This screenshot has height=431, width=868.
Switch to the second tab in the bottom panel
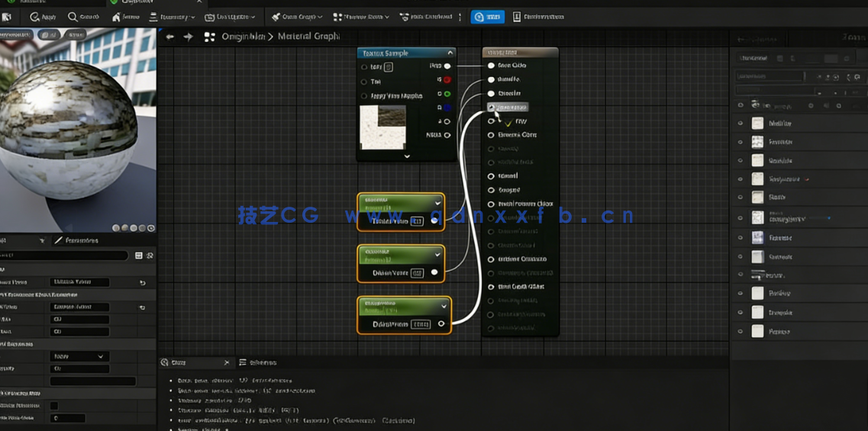tap(257, 362)
